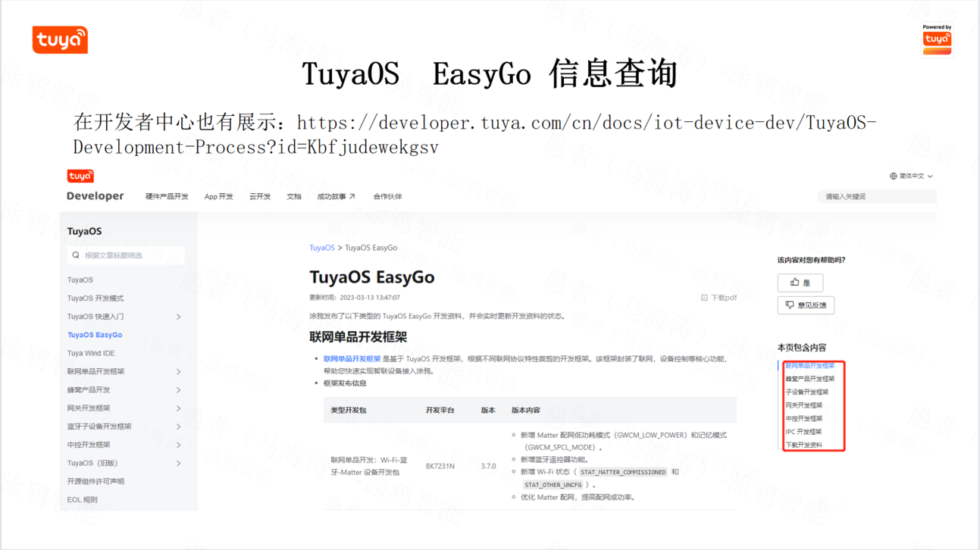This screenshot has width=980, height=550.
Task: Open the 硬件产品开发 menu
Action: coord(167,196)
